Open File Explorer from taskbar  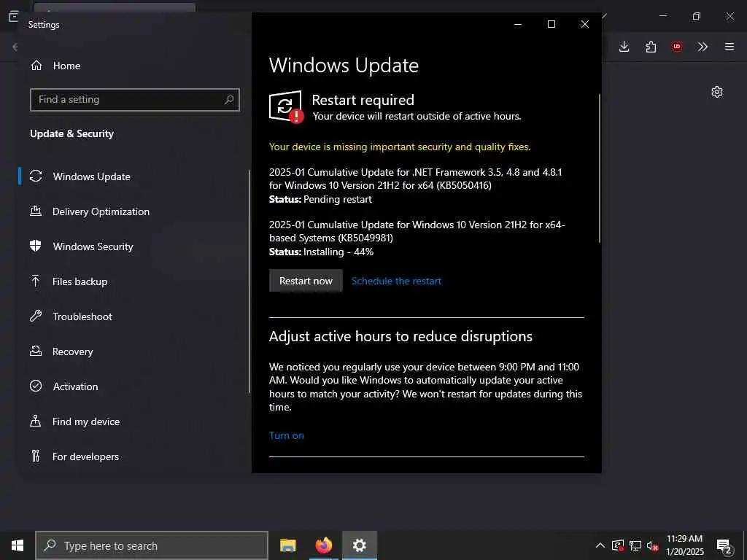287,545
